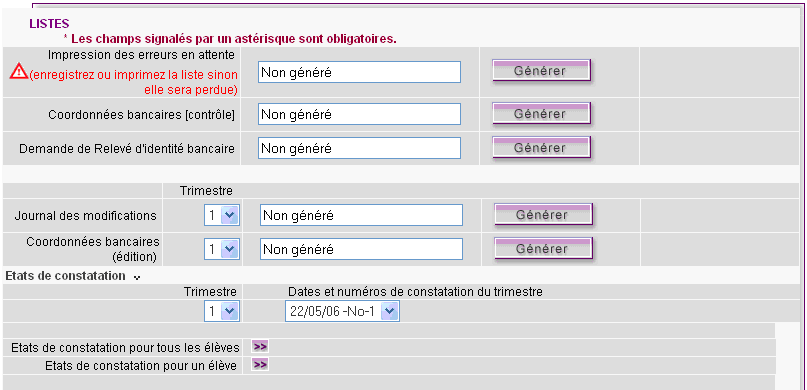Open Trimestre dropdown for Coordonnées bancaires (édition)

pyautogui.click(x=221, y=250)
